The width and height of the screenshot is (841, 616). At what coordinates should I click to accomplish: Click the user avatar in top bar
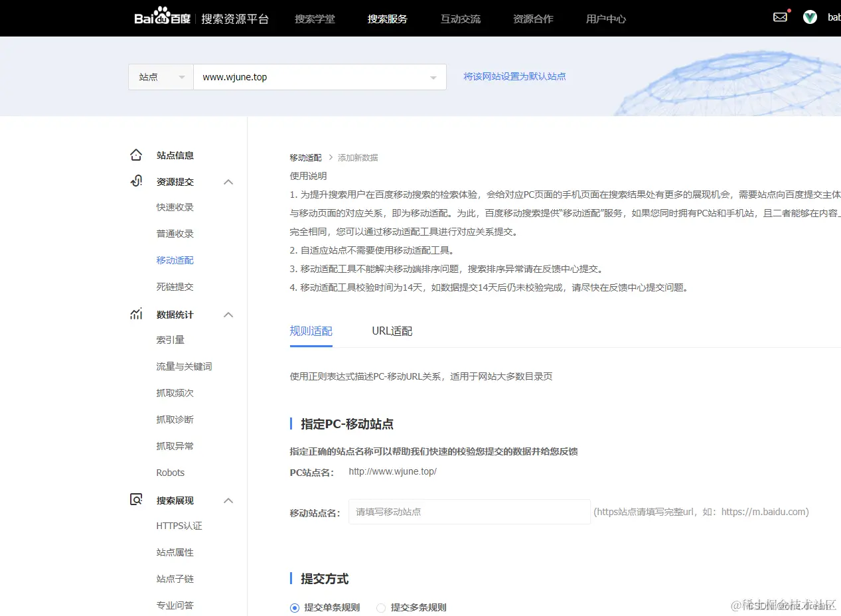coord(809,17)
